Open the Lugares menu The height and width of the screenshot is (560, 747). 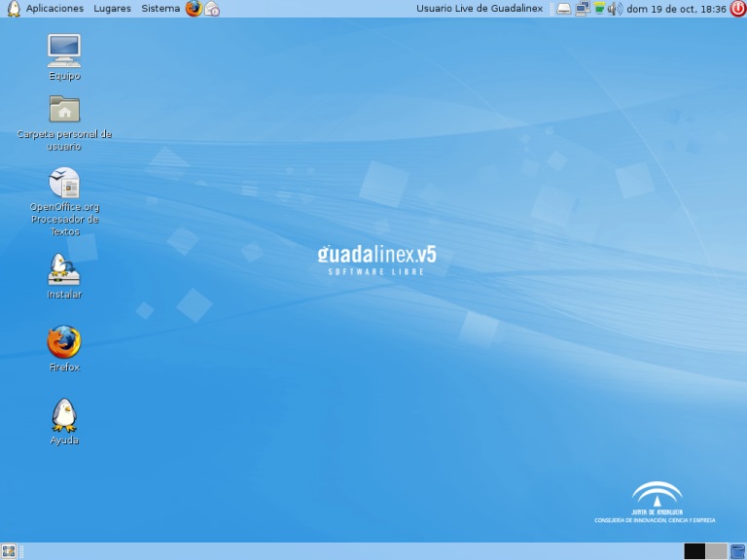click(112, 9)
